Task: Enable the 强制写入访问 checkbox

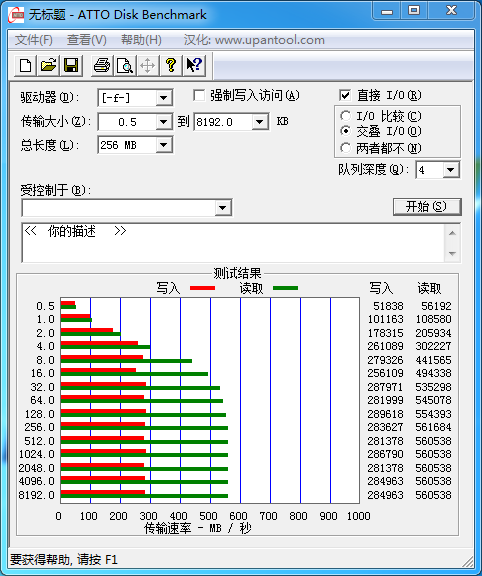Action: click(x=199, y=96)
